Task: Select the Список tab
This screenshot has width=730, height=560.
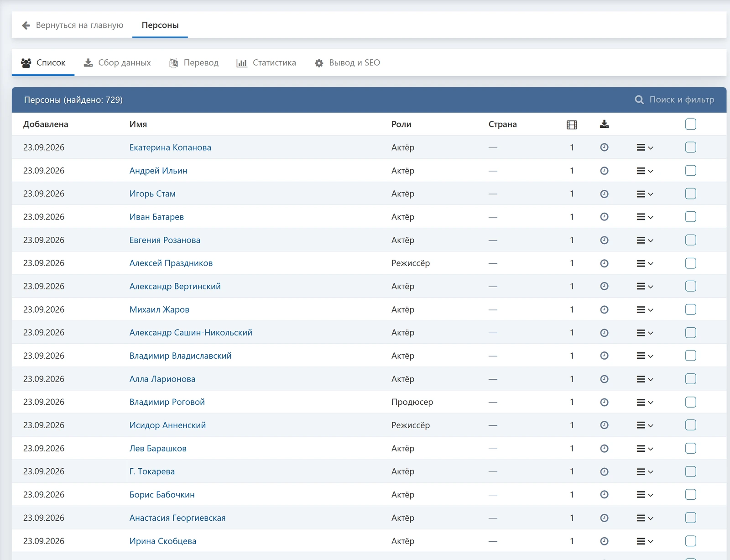Action: (43, 63)
